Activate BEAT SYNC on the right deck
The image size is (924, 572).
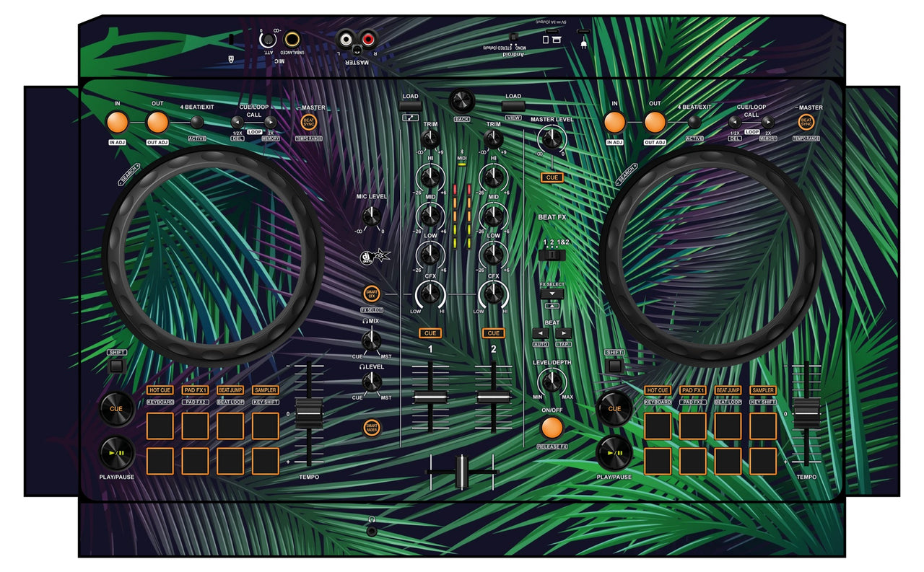pos(806,123)
